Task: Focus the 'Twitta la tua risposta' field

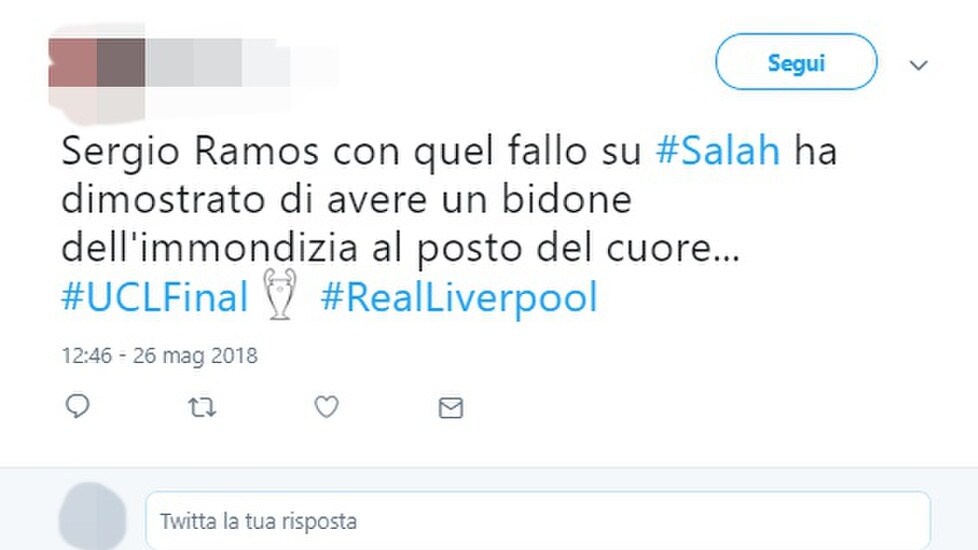Action: 538,521
